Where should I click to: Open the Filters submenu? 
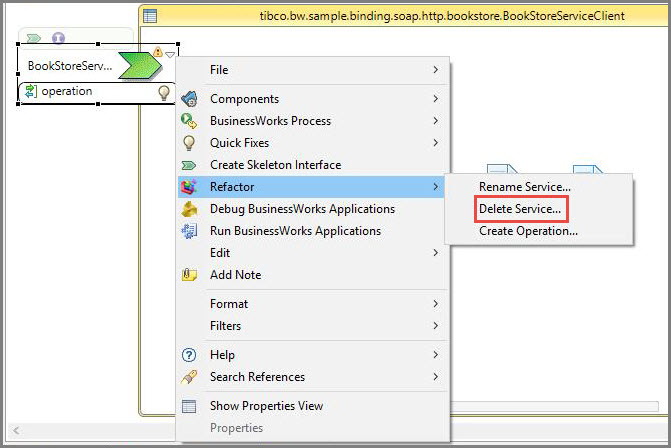[313, 326]
